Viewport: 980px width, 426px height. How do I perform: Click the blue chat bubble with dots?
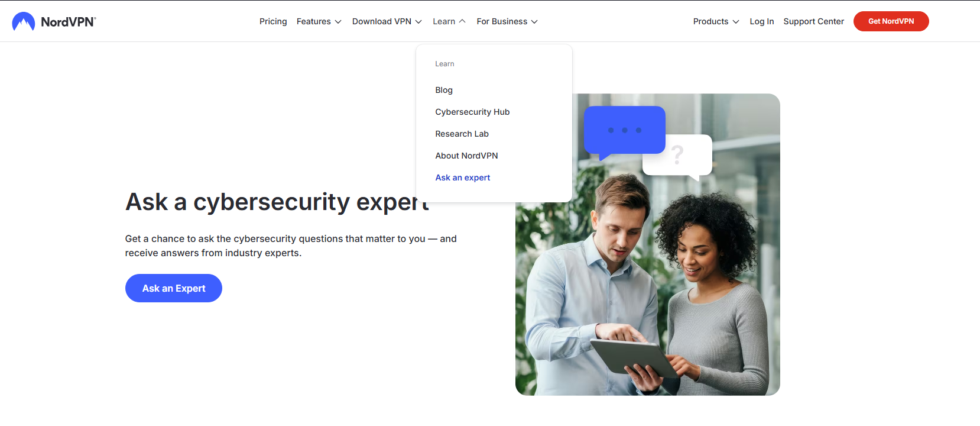624,133
